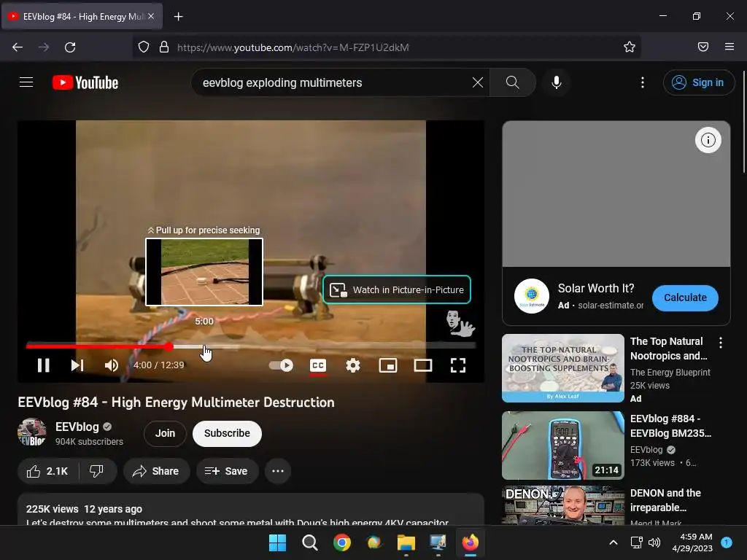The height and width of the screenshot is (560, 747).
Task: Open Windows taskbar search
Action: 309,542
